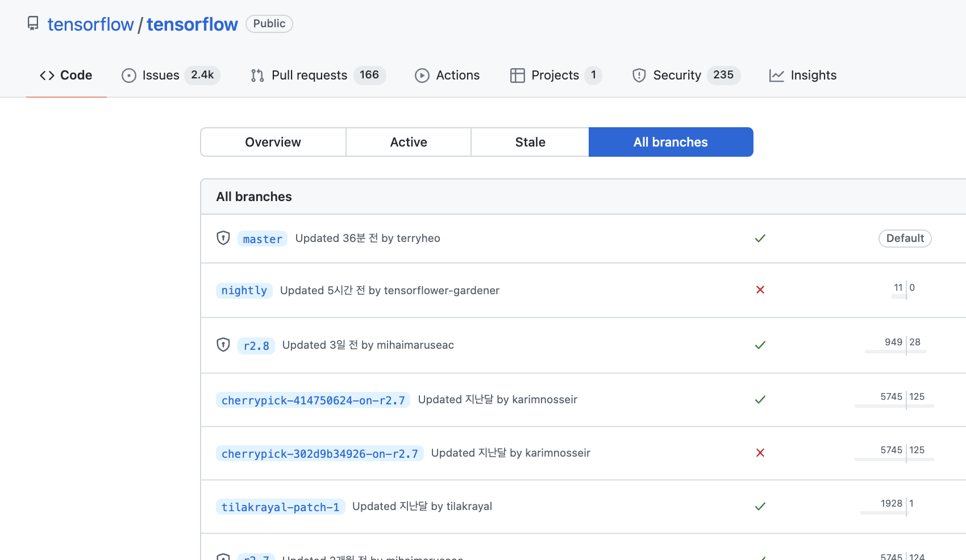Open the tensorflow owner link
The width and height of the screenshot is (966, 560).
90,24
